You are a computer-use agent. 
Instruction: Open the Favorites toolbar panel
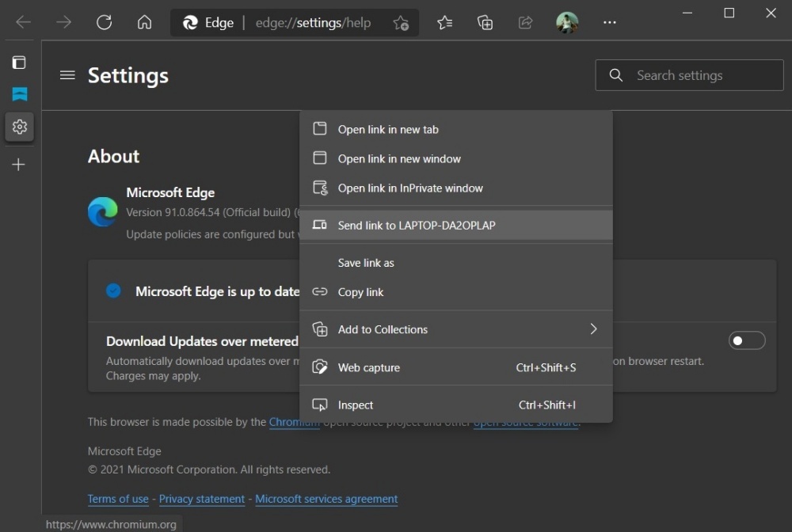[444, 24]
